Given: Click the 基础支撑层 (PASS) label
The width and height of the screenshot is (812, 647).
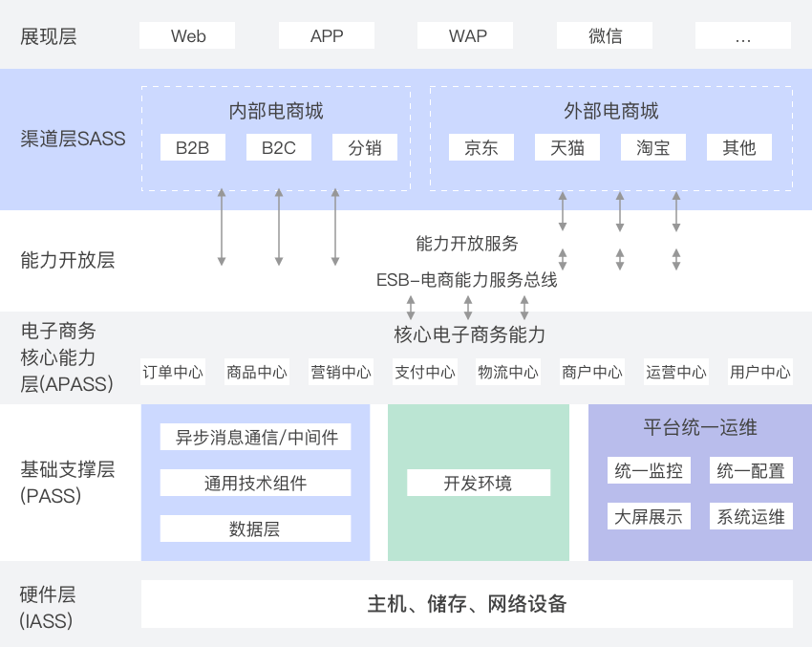Looking at the screenshot, I should tap(67, 483).
